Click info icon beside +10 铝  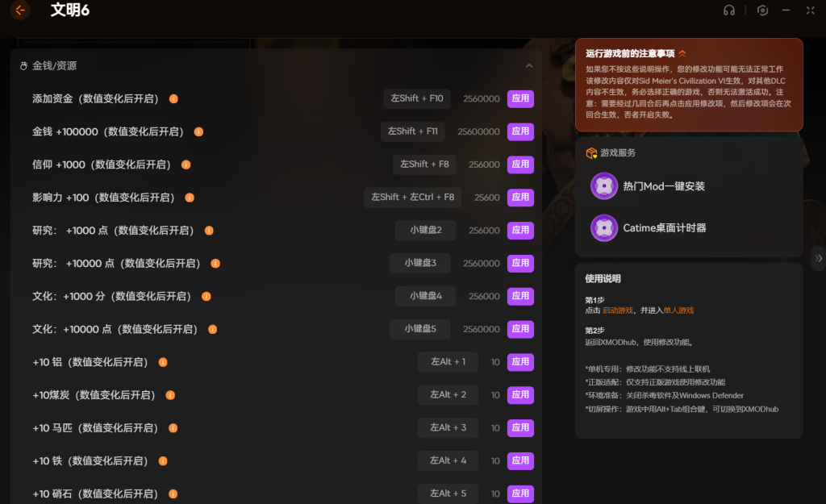click(x=163, y=362)
